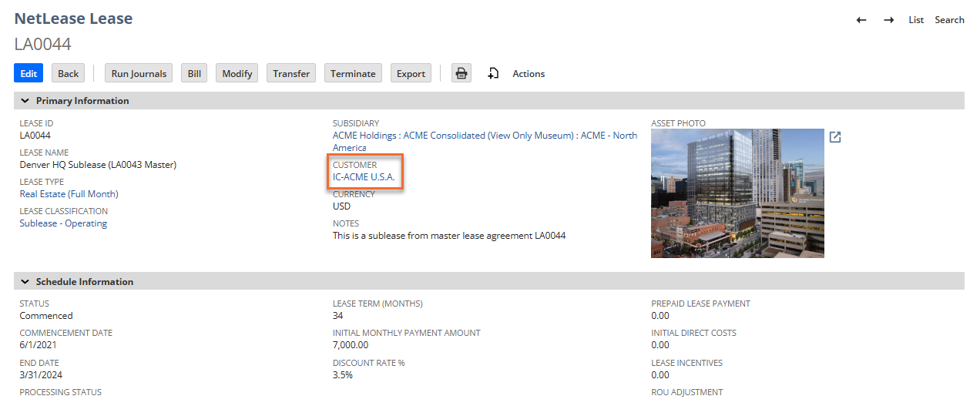The height and width of the screenshot is (416, 980).
Task: Open the Search link
Action: pyautogui.click(x=949, y=20)
